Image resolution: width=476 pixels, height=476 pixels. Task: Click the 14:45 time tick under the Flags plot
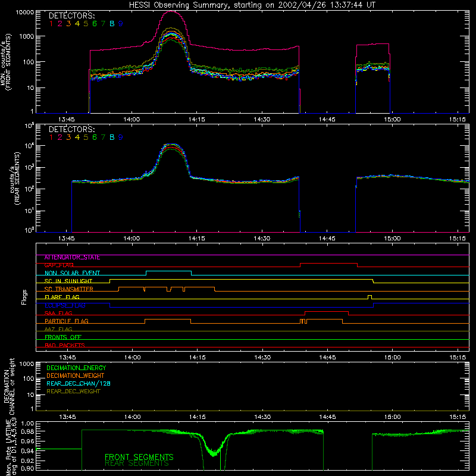tap(327, 358)
